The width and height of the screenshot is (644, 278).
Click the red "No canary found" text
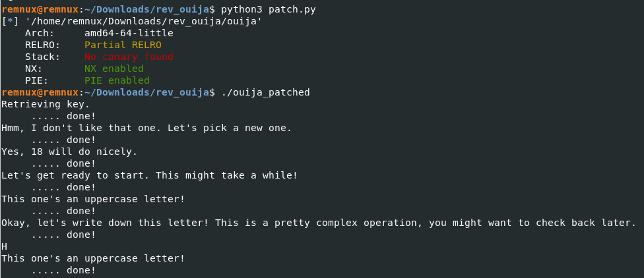pos(129,57)
